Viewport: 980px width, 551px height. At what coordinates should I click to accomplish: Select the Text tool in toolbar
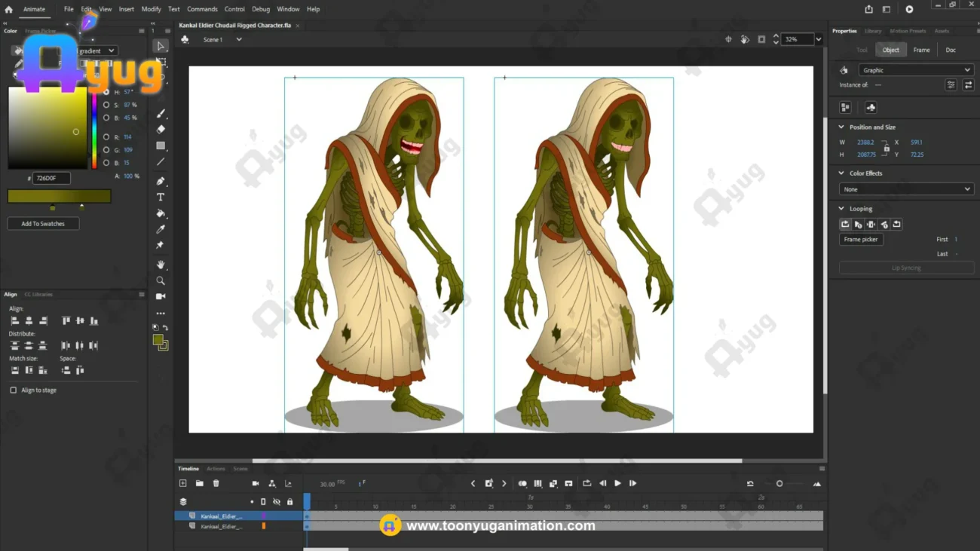pyautogui.click(x=161, y=197)
